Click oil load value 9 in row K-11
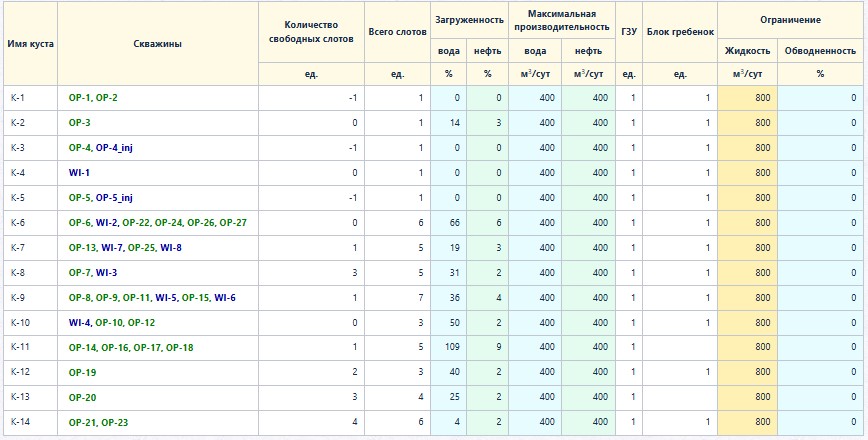 pos(498,348)
